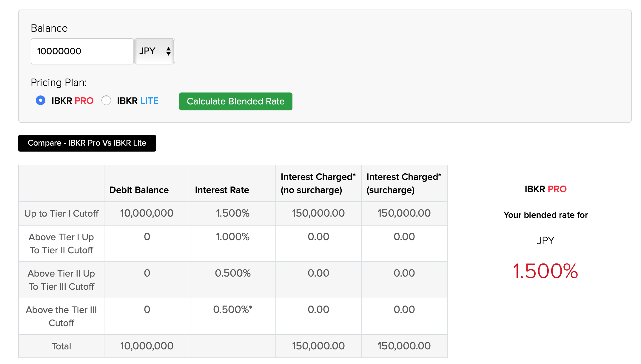The height and width of the screenshot is (364, 641).
Task: Click the Up to Tier I Cutoff row label
Action: (x=61, y=214)
